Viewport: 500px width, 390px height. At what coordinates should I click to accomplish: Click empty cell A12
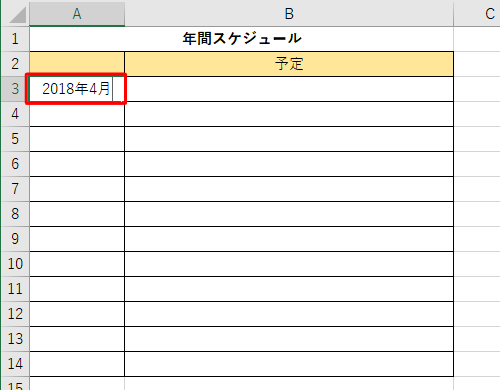(77, 314)
